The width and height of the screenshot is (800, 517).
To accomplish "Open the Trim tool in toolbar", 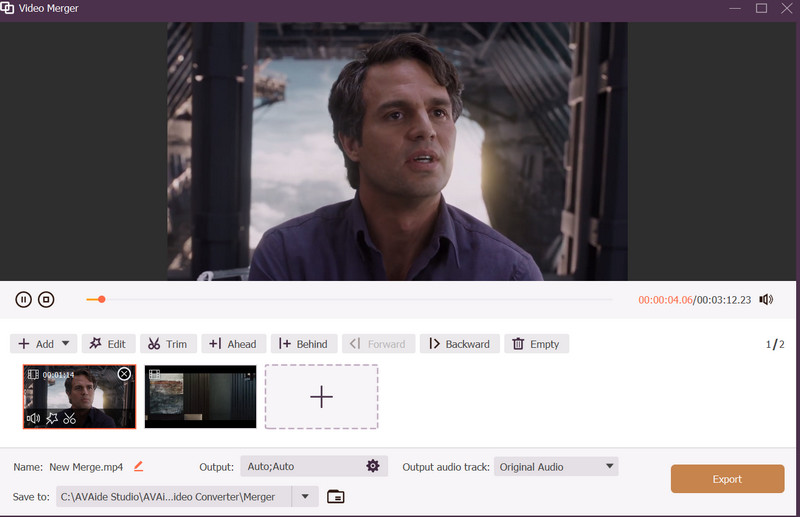I will 168,344.
